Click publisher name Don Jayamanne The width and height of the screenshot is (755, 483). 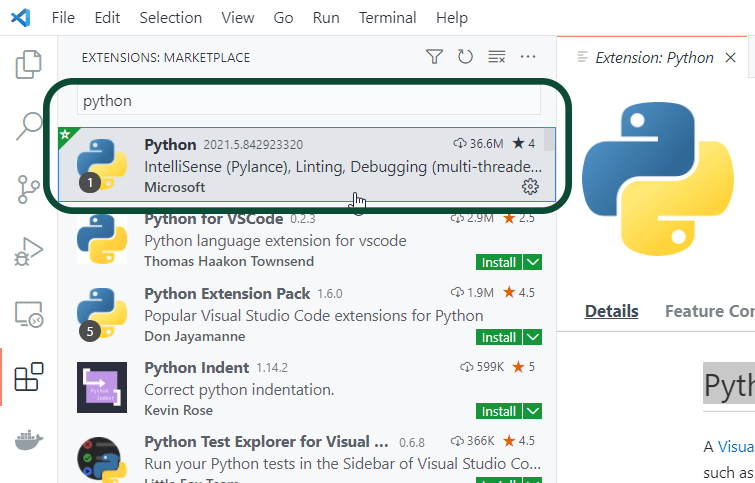(195, 336)
